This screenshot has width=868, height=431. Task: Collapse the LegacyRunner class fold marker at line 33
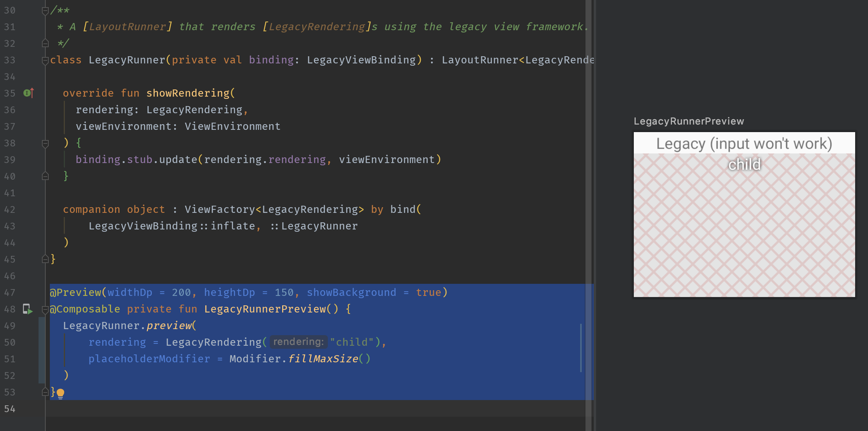pos(45,60)
